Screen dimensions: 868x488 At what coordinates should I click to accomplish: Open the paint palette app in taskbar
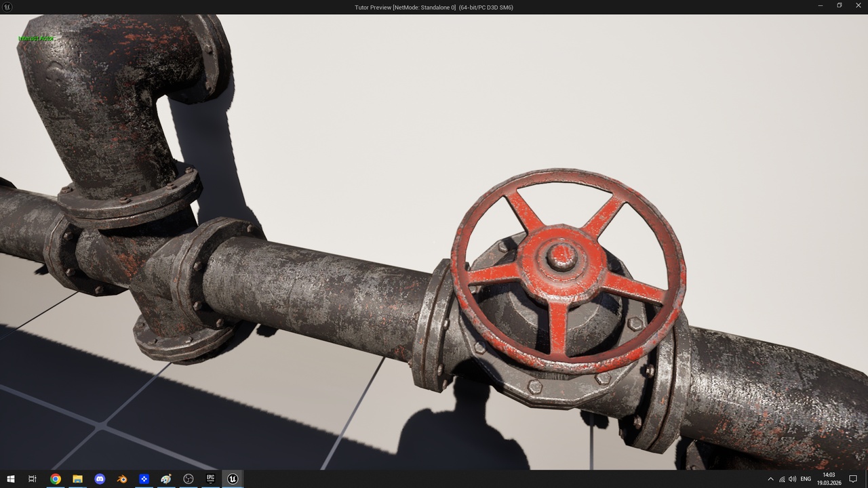pos(166,479)
